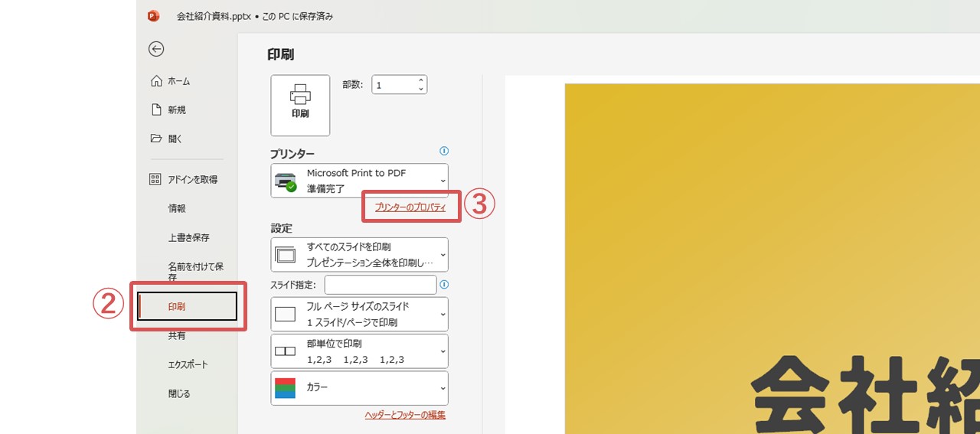Select 新規 in the backstage menu

(x=177, y=110)
